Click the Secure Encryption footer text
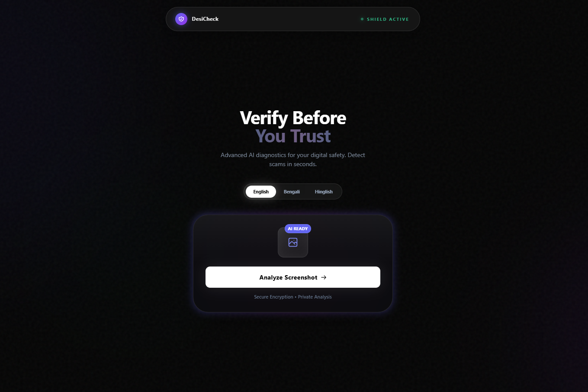The height and width of the screenshot is (392, 588). pyautogui.click(x=273, y=297)
